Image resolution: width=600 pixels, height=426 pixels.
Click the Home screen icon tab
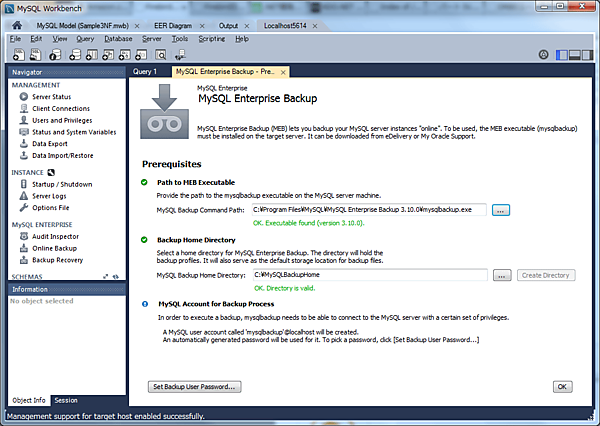[x=17, y=25]
